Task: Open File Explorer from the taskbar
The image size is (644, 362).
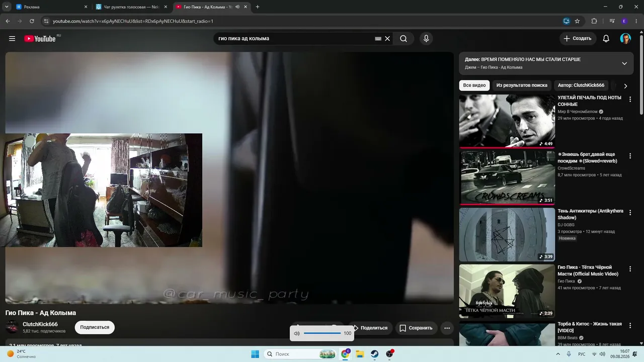Action: (x=360, y=354)
